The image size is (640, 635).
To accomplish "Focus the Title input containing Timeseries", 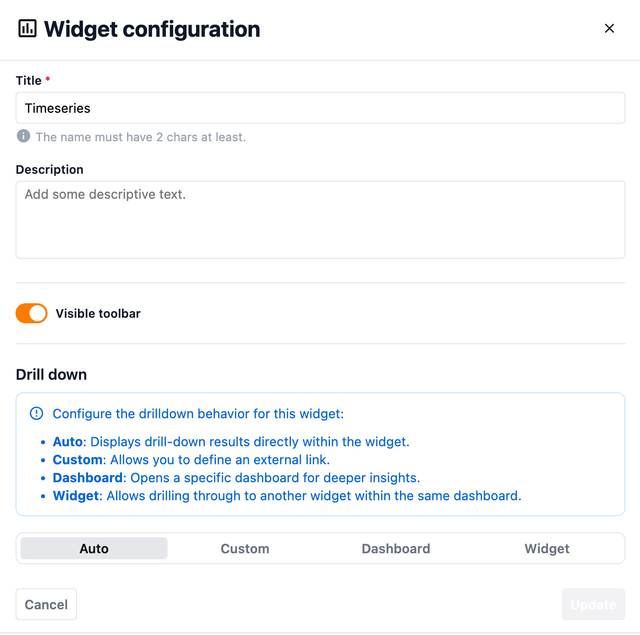I will coord(320,108).
